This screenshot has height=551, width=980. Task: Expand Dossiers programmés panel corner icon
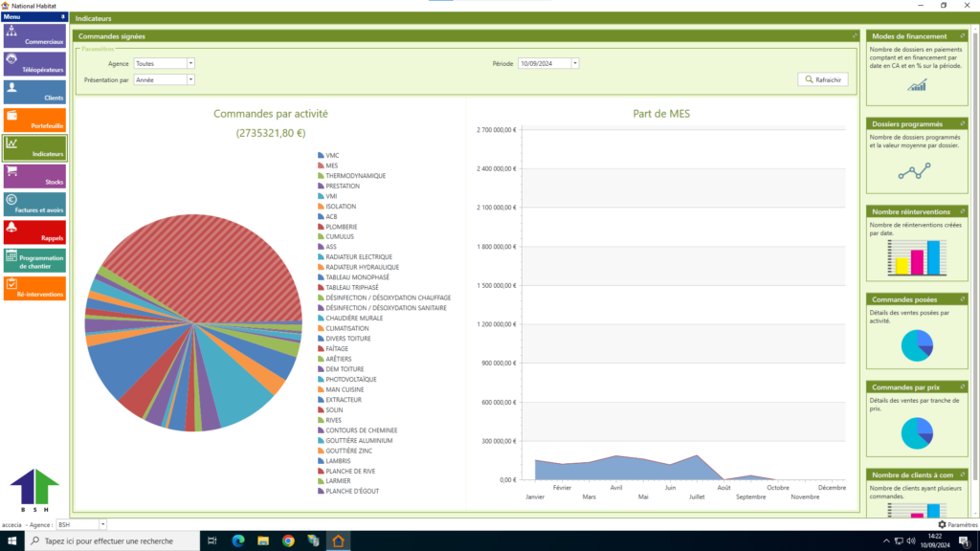pyautogui.click(x=963, y=123)
